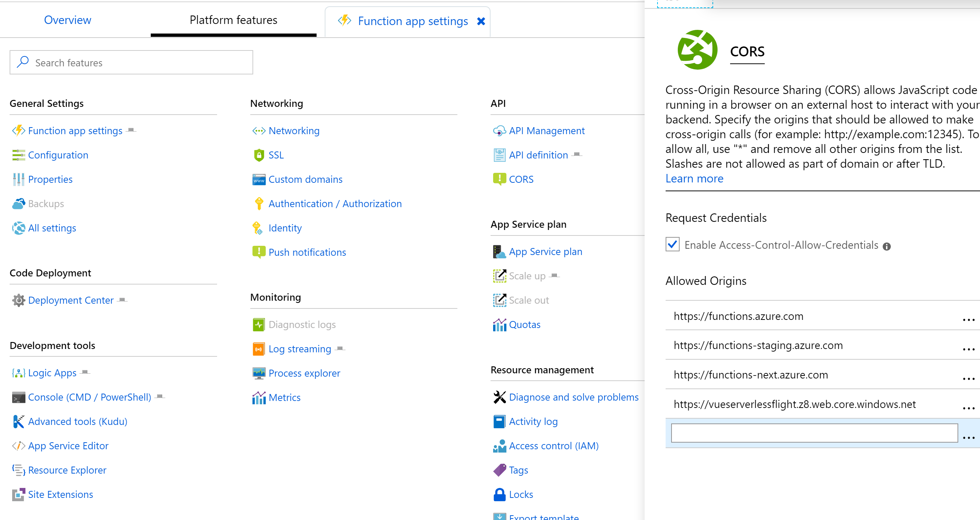Click the App Service plan server icon
Viewport: 980px width, 520px height.
point(499,251)
